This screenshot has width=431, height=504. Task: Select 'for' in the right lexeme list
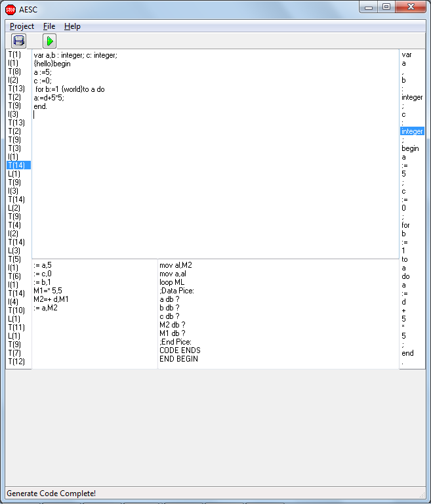coord(405,225)
